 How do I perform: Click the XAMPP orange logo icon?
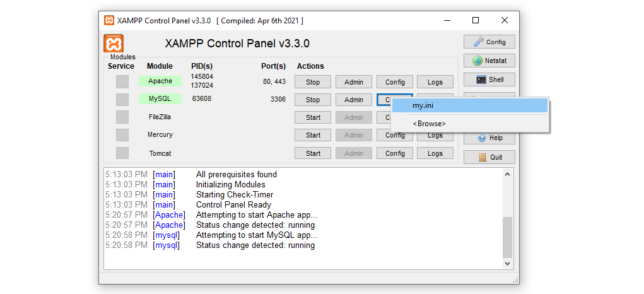tap(114, 43)
